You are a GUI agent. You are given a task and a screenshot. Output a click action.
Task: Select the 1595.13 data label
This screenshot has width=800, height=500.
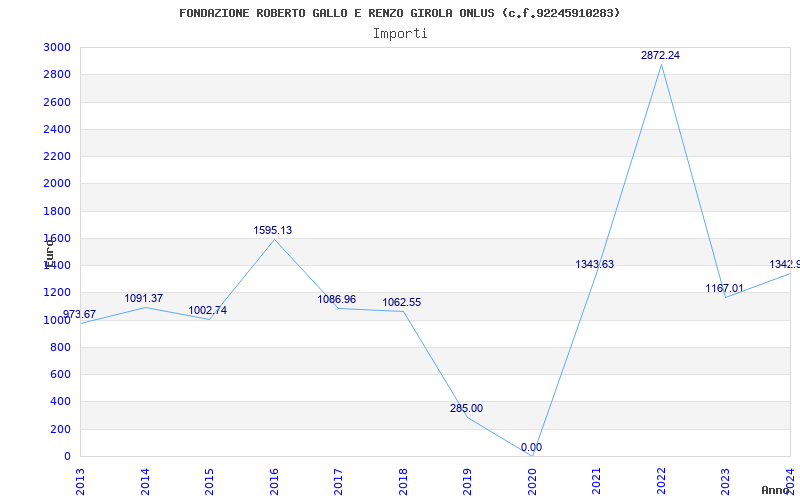pyautogui.click(x=272, y=231)
